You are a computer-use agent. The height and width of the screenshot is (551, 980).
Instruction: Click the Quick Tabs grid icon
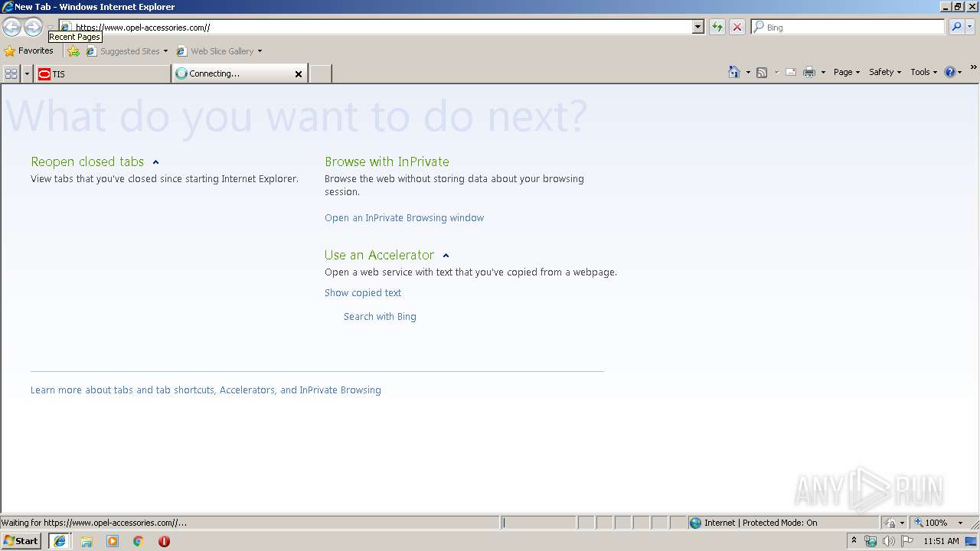[11, 73]
